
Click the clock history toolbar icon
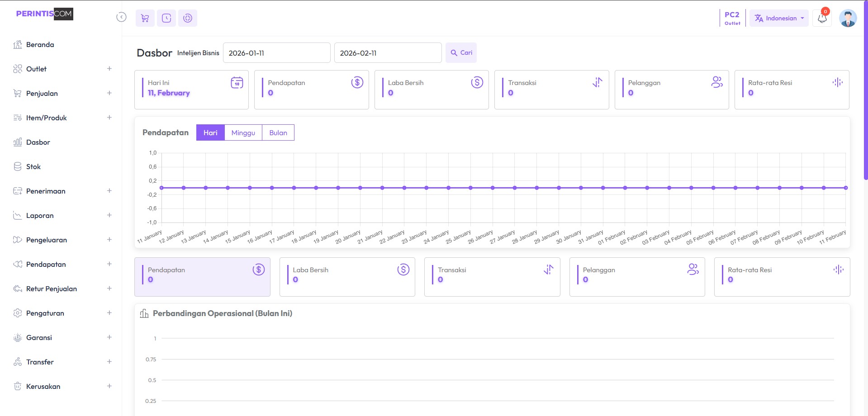click(x=166, y=18)
